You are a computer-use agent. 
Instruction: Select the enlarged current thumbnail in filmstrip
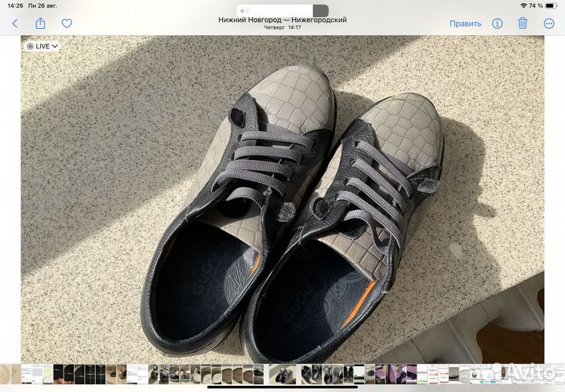282,374
